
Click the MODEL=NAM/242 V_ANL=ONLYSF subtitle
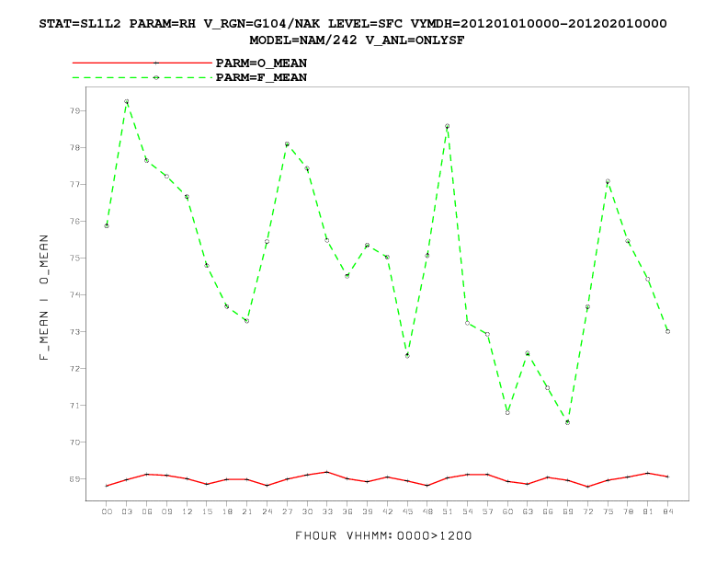pyautogui.click(x=357, y=40)
